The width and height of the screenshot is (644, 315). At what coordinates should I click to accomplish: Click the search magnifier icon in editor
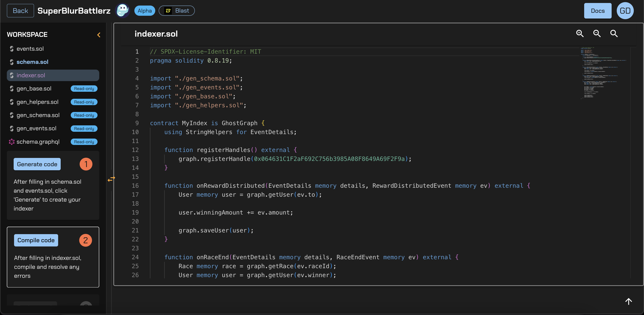(614, 33)
